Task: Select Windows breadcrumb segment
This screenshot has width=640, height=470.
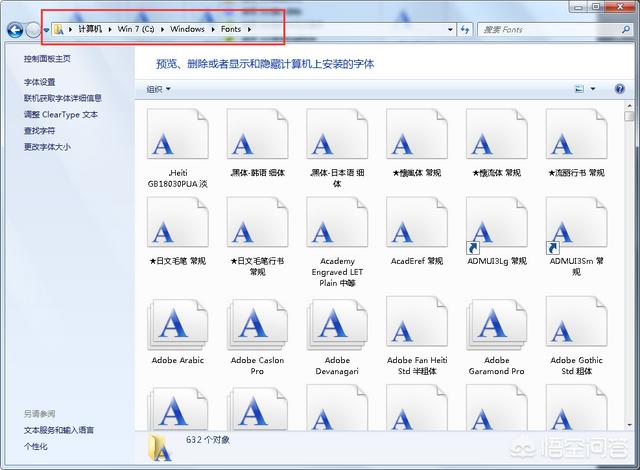Action: click(187, 29)
